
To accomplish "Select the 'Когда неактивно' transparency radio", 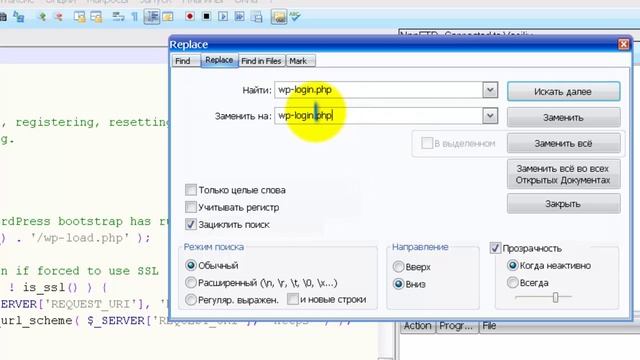I will tap(513, 265).
